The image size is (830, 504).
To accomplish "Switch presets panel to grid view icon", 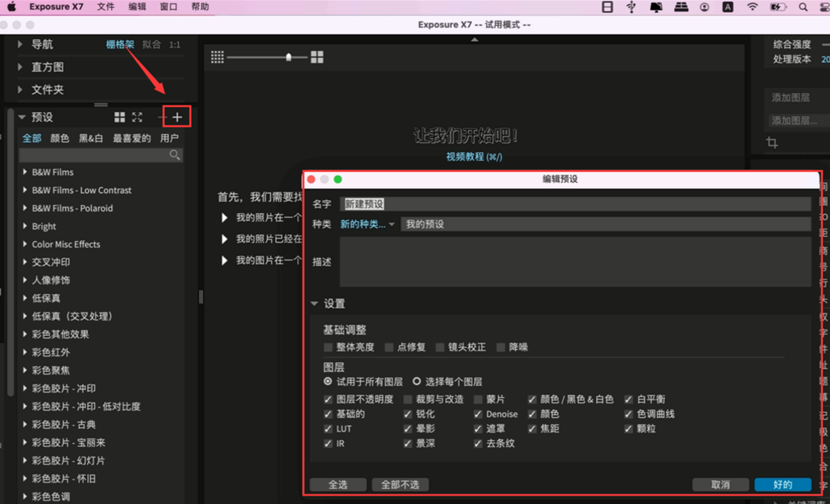I will click(x=120, y=117).
